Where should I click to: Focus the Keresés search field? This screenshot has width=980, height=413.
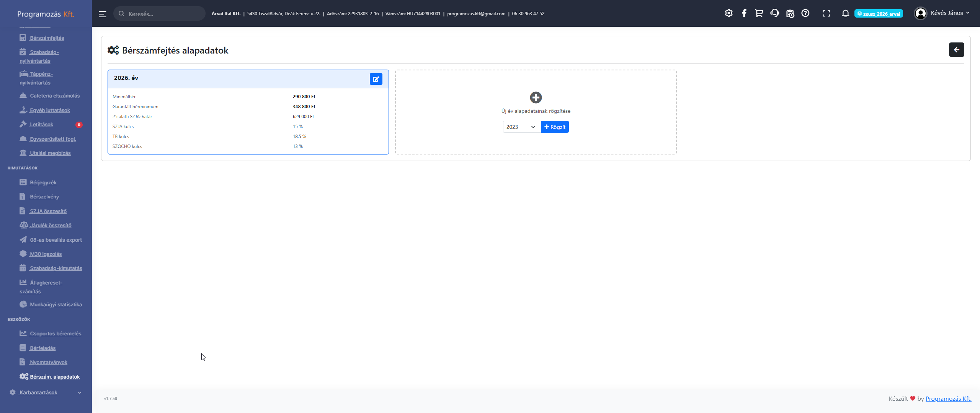click(159, 14)
